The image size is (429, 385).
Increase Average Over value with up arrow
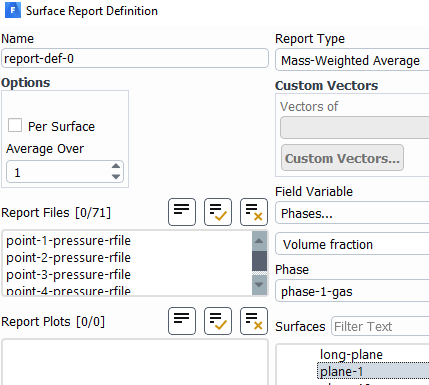click(x=116, y=166)
